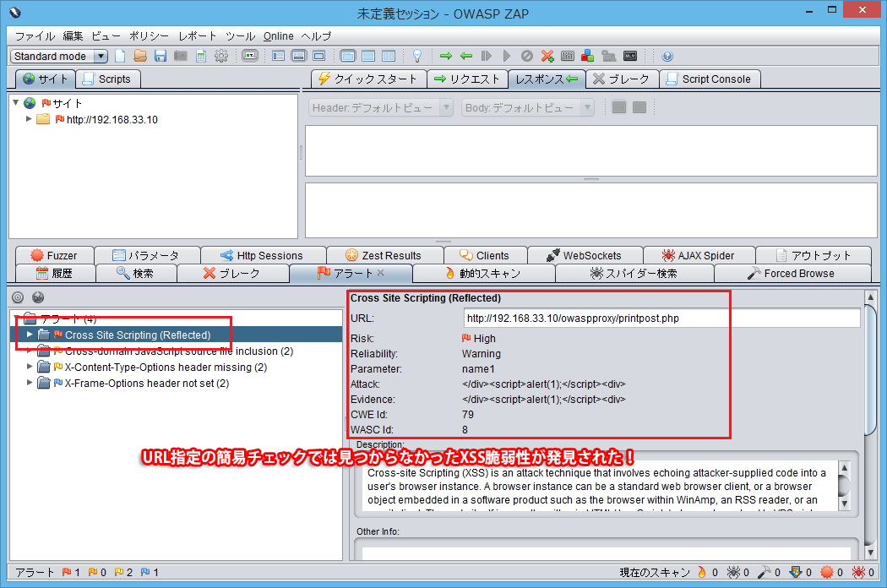Click the grey continue play button in toolbar

(x=507, y=56)
